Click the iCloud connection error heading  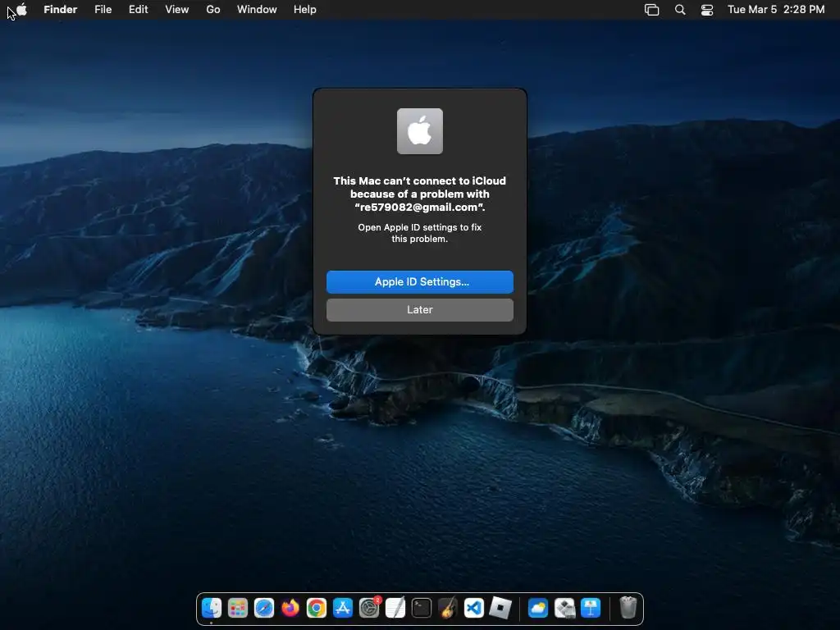tap(420, 194)
